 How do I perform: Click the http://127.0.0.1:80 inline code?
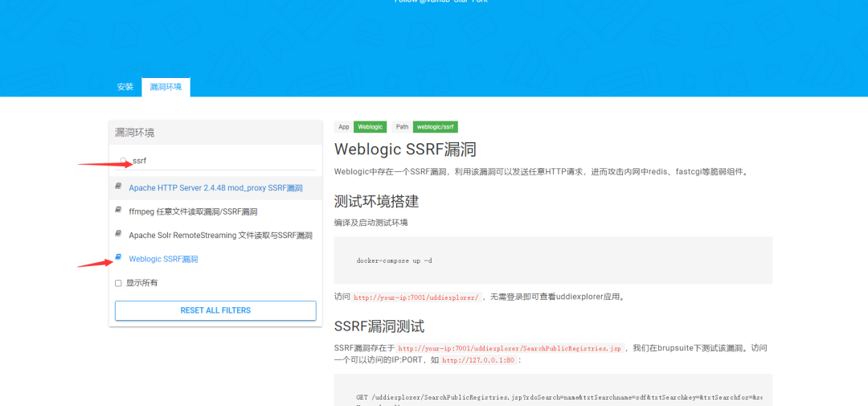pos(478,361)
